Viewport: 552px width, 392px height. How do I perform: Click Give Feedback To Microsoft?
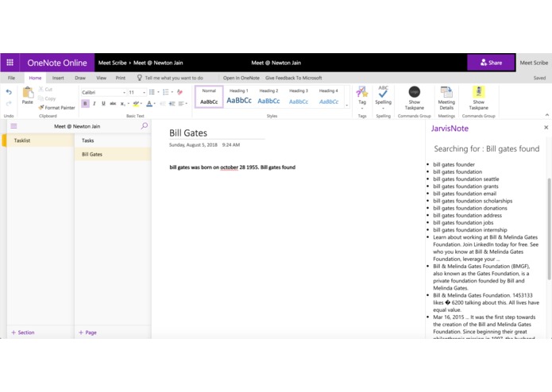[x=294, y=78]
